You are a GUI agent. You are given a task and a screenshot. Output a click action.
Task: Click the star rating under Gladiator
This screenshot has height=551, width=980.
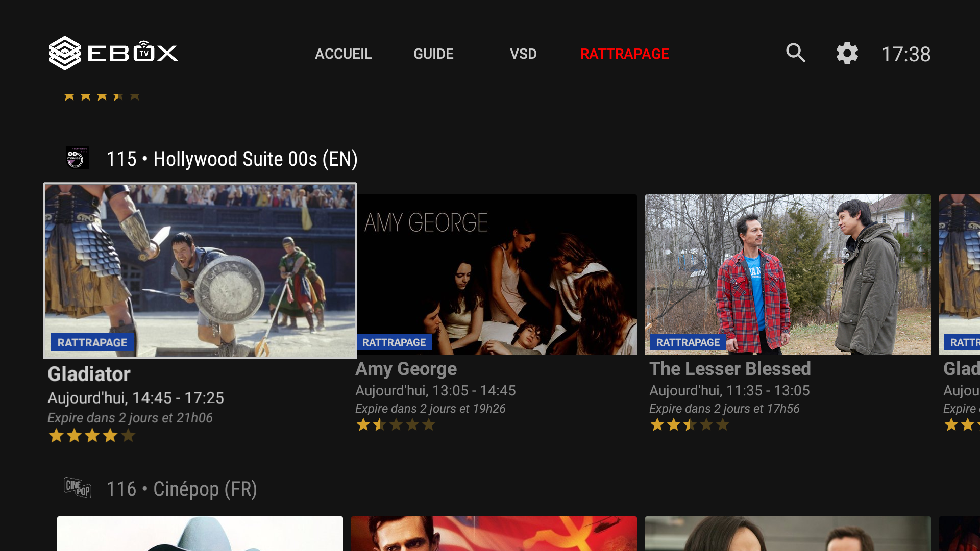coord(91,436)
